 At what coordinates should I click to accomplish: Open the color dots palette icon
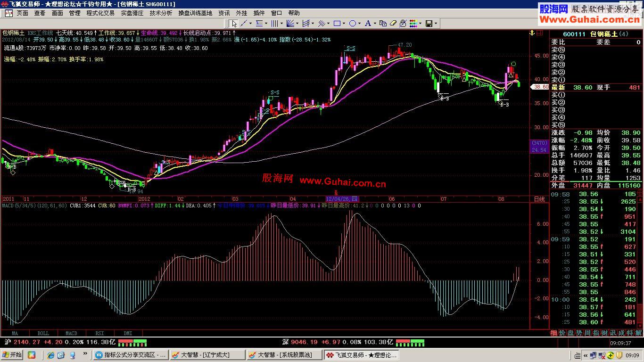(x=413, y=23)
